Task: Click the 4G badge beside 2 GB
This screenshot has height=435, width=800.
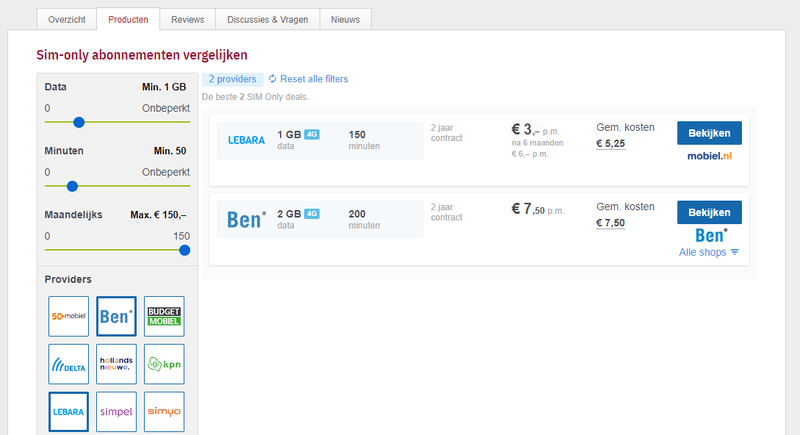Action: 312,214
